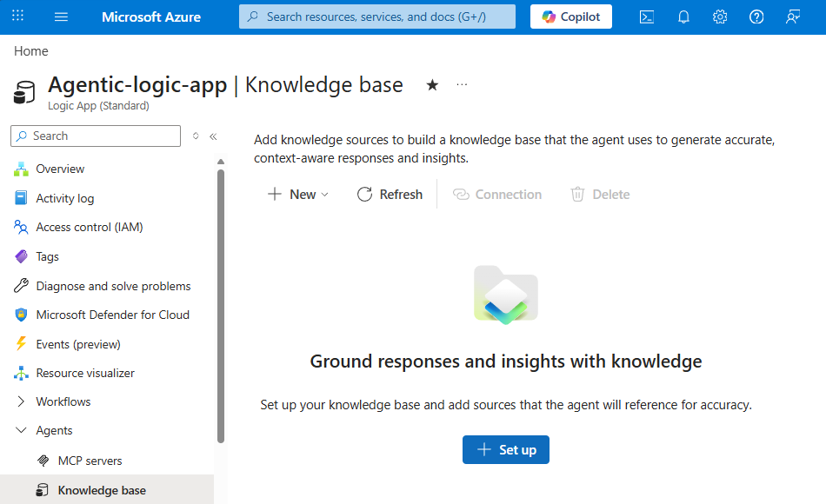
Task: Click the sidebar Knowledge base database icon
Action: tap(42, 490)
